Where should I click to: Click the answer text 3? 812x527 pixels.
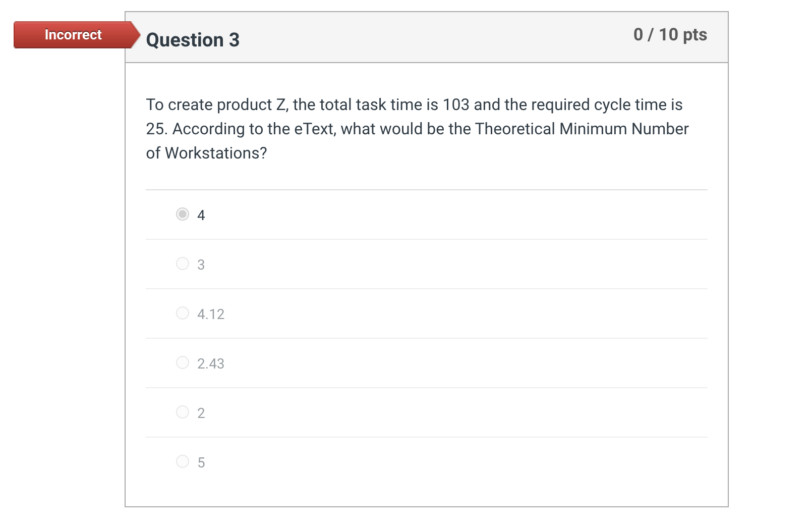click(201, 264)
